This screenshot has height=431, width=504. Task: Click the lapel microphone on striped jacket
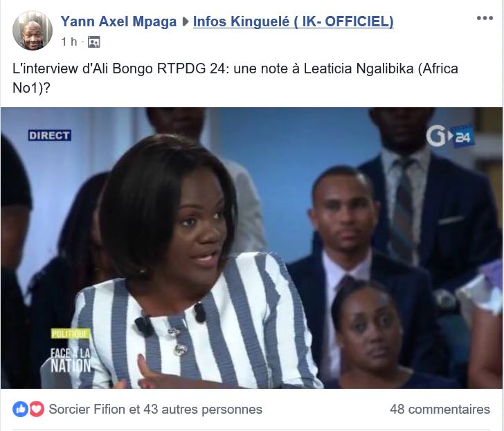point(143,325)
